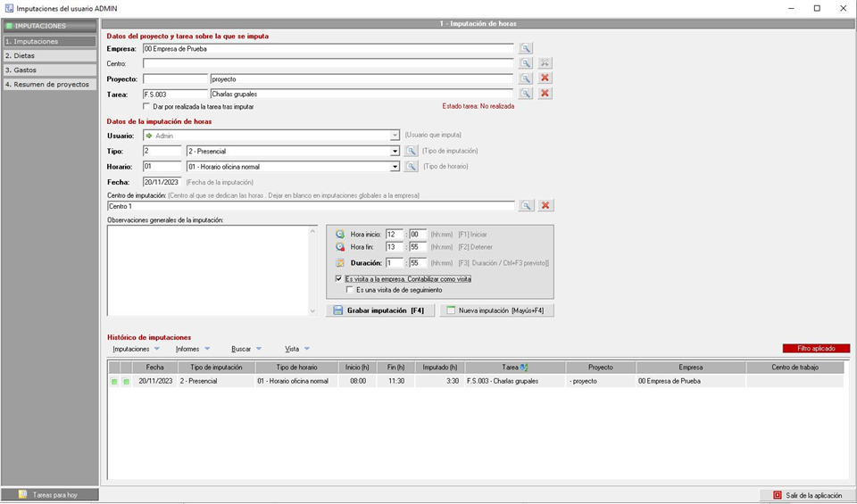Expand the Tipo '2 - Presencial' dropdown
Screen dimensions: 857x504
pos(395,152)
